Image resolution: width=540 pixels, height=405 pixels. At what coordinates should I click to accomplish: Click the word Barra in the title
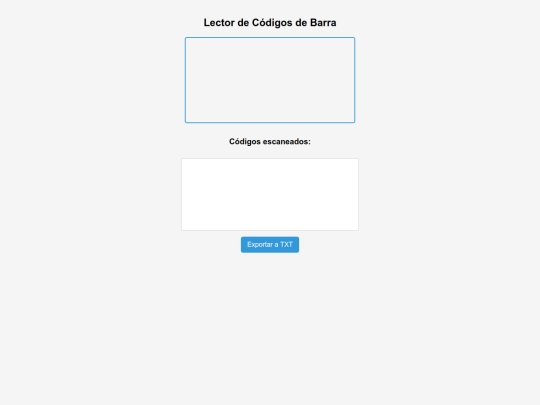(x=323, y=23)
